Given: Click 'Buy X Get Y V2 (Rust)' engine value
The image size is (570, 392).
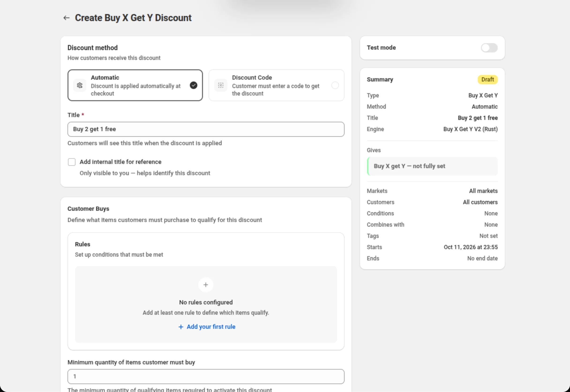Looking at the screenshot, I should click(470, 129).
